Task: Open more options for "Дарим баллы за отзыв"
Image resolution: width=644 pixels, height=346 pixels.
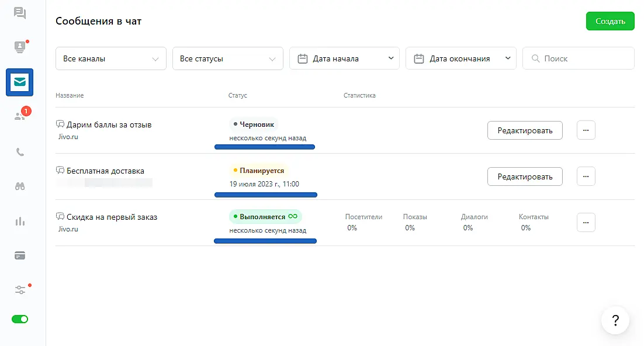Action: point(586,130)
